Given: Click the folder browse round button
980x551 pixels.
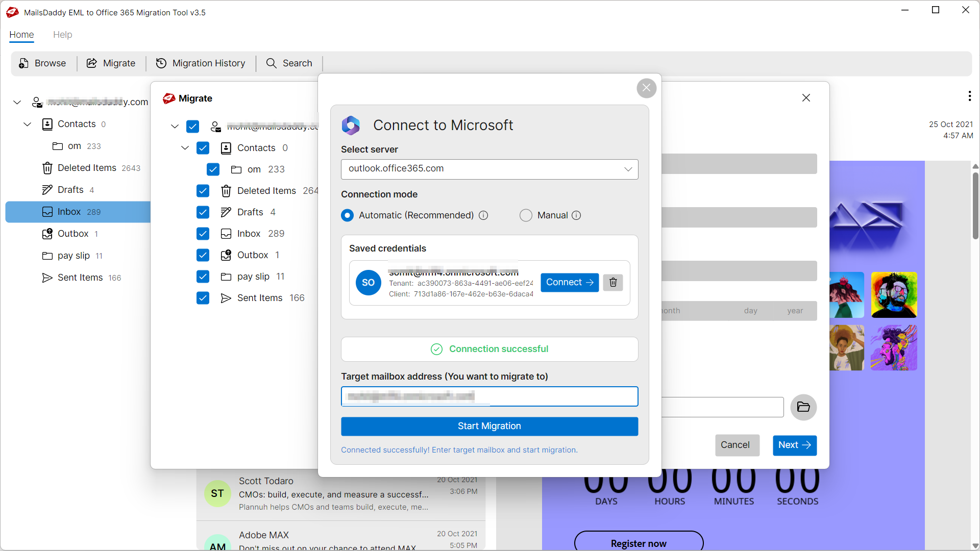Looking at the screenshot, I should coord(803,407).
